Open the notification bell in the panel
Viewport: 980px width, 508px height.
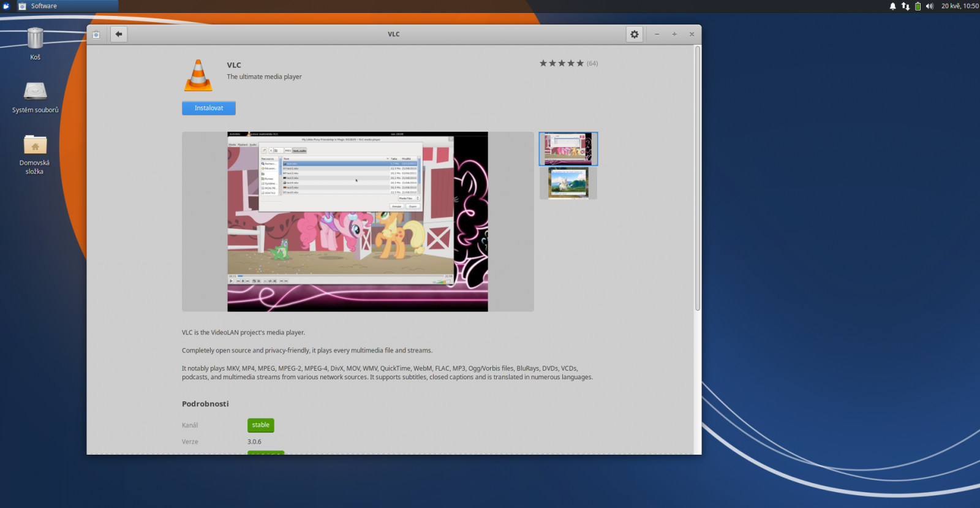892,6
